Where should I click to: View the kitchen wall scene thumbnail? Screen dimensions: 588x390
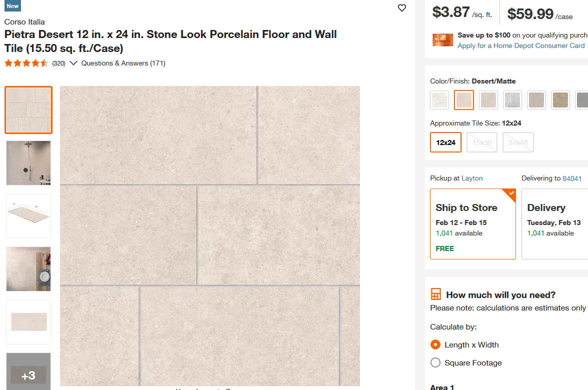pyautogui.click(x=28, y=269)
